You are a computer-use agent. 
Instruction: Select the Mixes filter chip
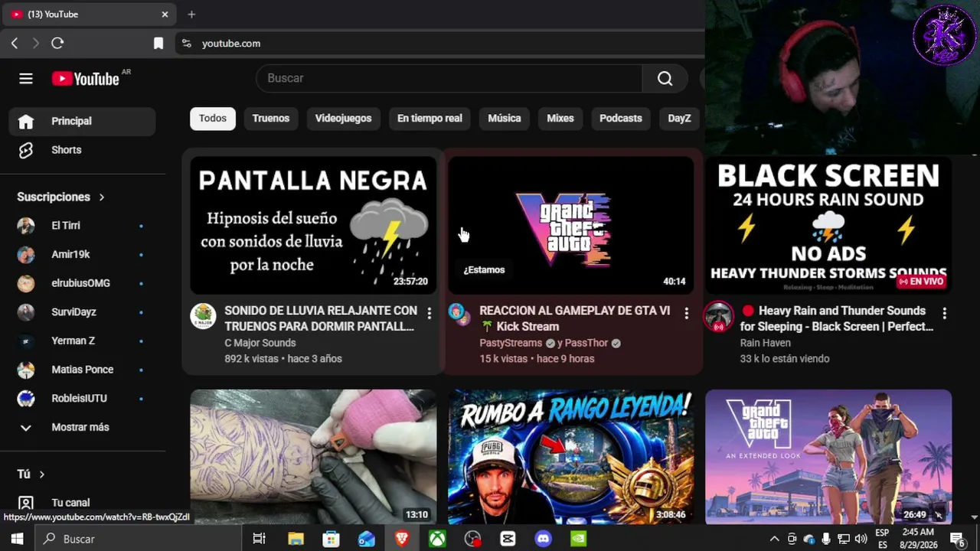[x=560, y=119]
